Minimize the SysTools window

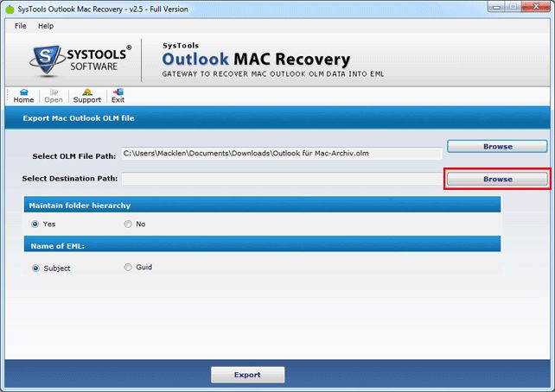click(496, 7)
